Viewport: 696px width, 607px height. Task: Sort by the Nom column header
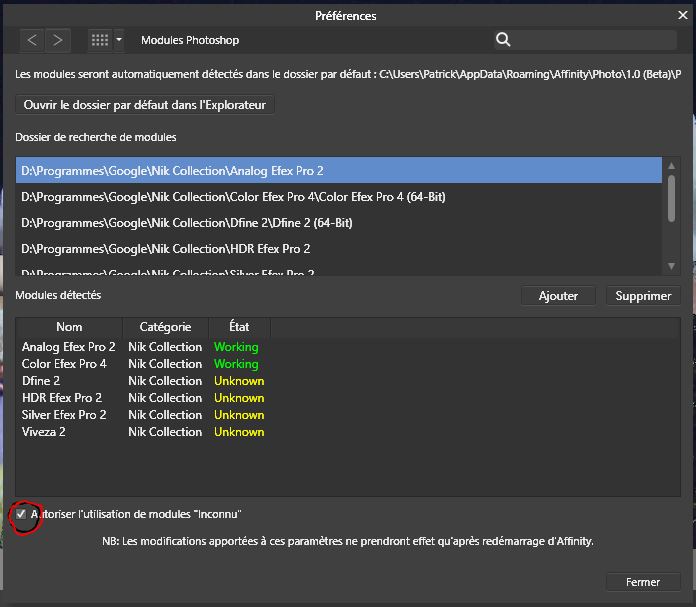click(69, 327)
